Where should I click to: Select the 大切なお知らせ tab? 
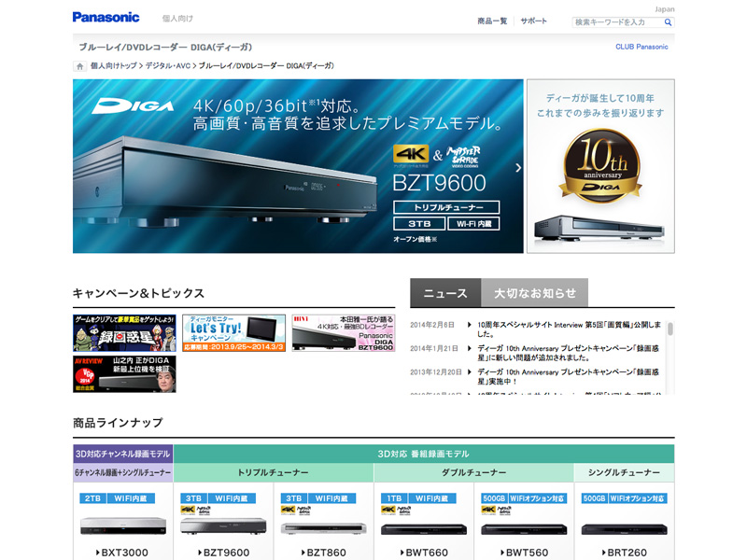534,293
